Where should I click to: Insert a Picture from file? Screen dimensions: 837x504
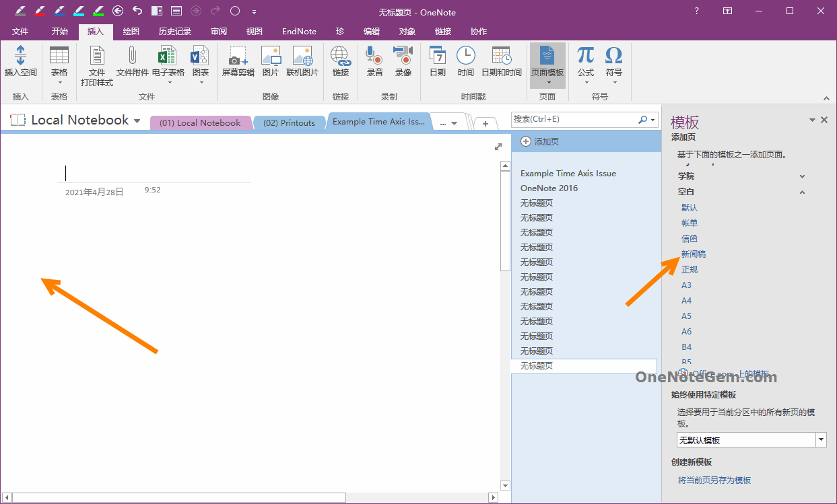coord(271,56)
